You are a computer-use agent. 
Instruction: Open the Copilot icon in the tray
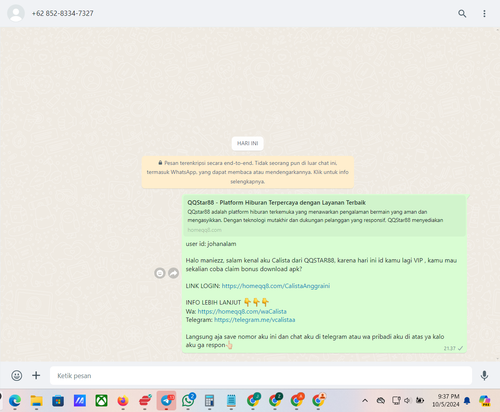coord(485,400)
